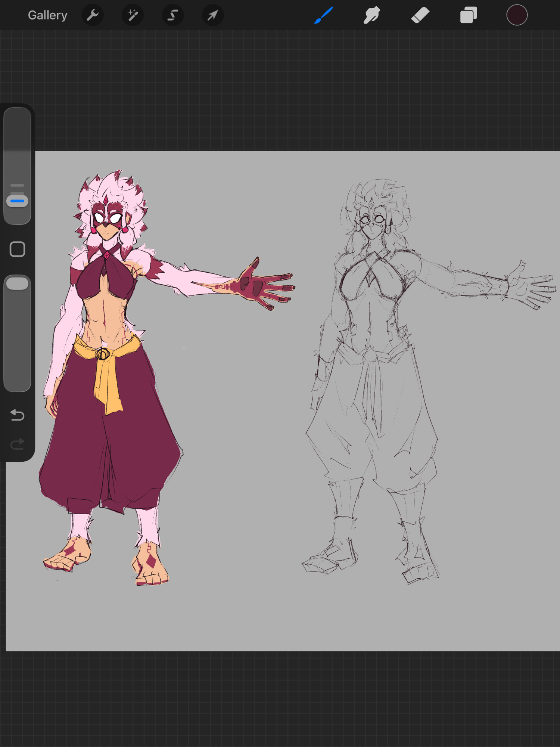The height and width of the screenshot is (747, 560).
Task: Open the Gallery
Action: pyautogui.click(x=47, y=15)
